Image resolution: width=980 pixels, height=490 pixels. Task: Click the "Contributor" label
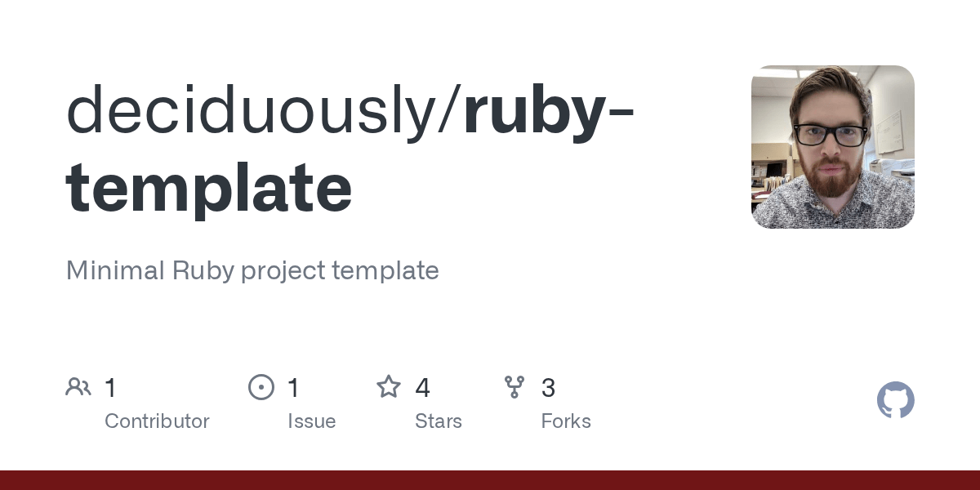point(157,421)
